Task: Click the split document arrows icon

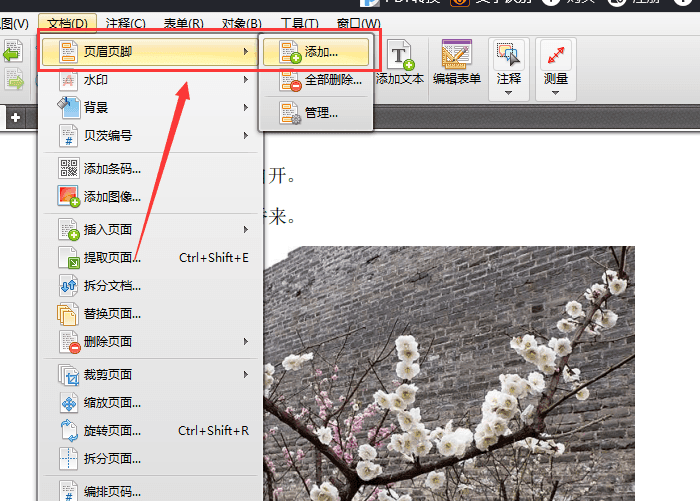Action: 69,286
